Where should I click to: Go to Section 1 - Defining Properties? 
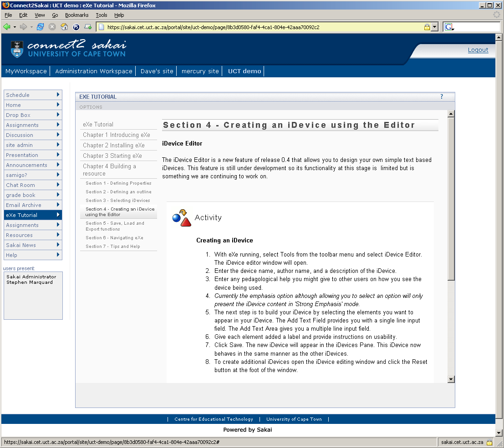[118, 183]
